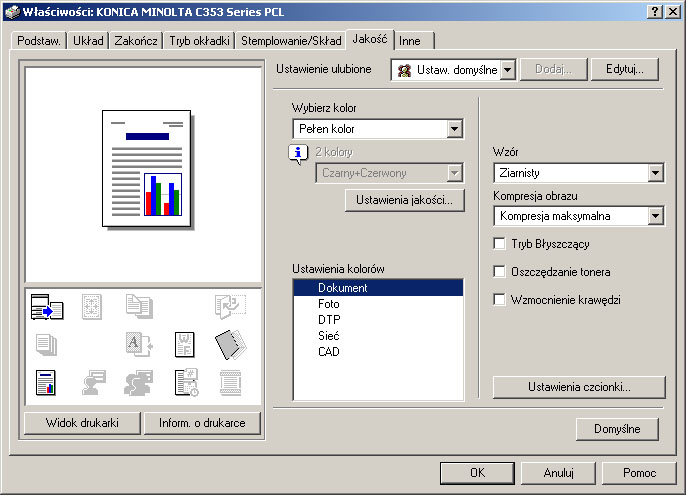Select DTP in the color settings list
Viewport: 686px width, 495px height.
[x=378, y=319]
